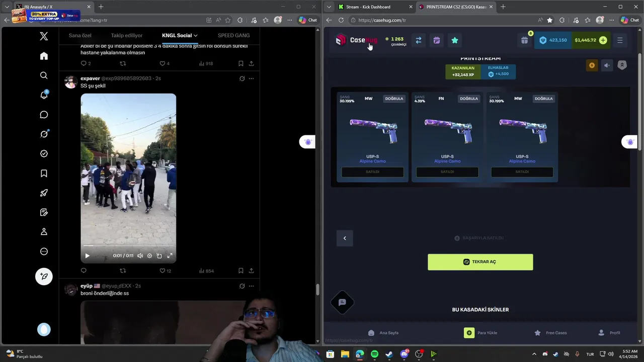Screen dimensions: 644x362
Task: Open Spotify from the taskbar
Action: tap(374, 354)
